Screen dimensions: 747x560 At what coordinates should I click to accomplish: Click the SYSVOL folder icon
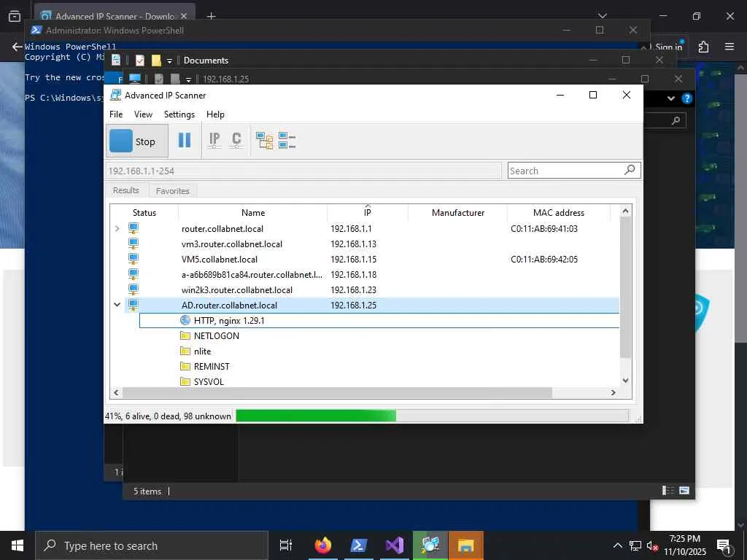[185, 381]
